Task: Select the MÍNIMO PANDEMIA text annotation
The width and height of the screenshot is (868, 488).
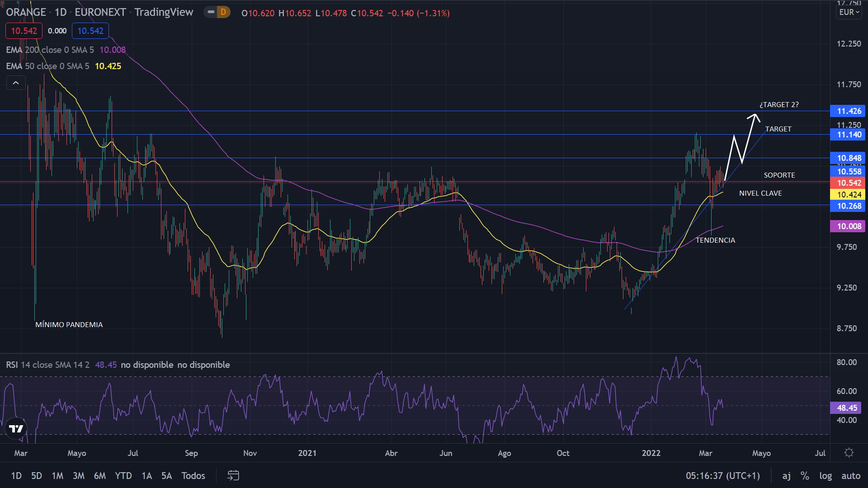Action: pos(69,325)
